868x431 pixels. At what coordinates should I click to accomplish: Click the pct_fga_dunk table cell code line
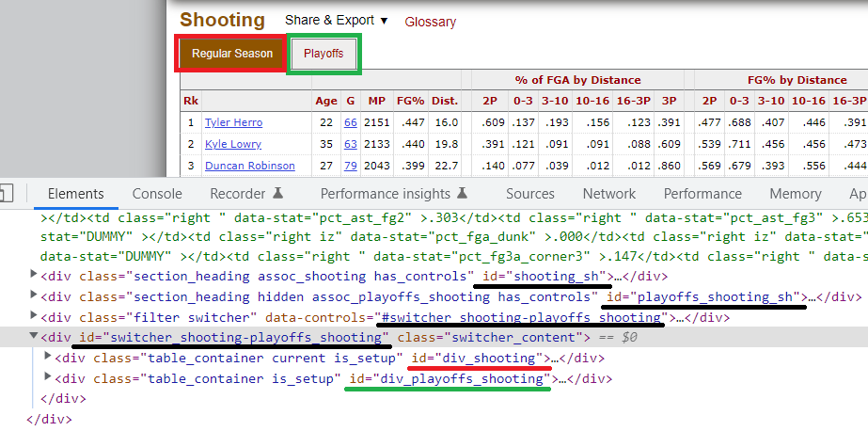[454, 236]
